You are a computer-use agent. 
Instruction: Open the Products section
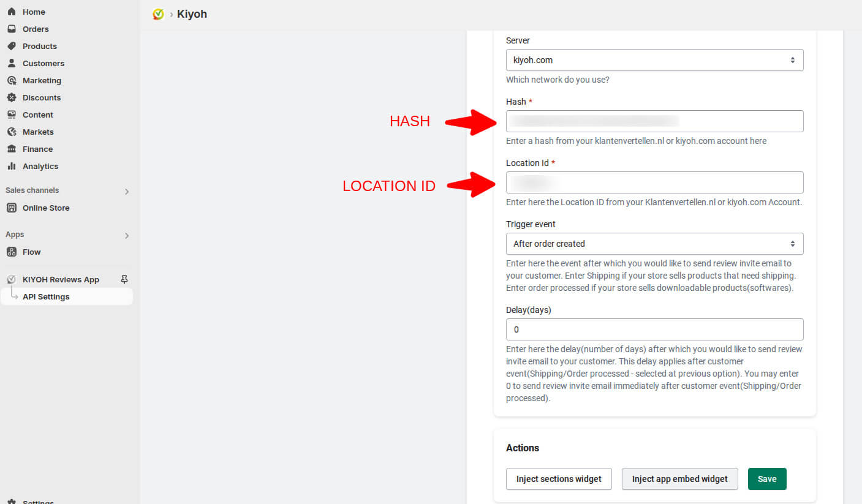39,46
